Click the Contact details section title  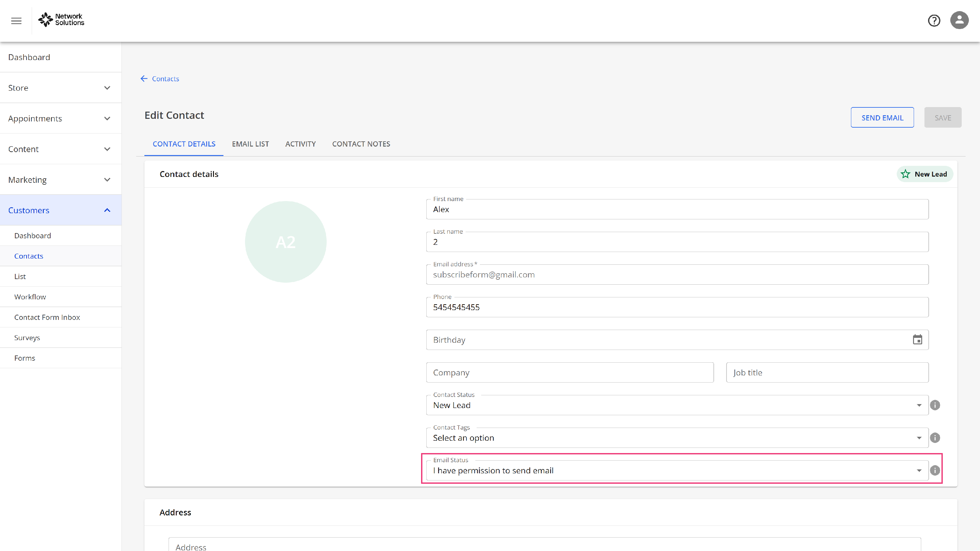coord(189,174)
